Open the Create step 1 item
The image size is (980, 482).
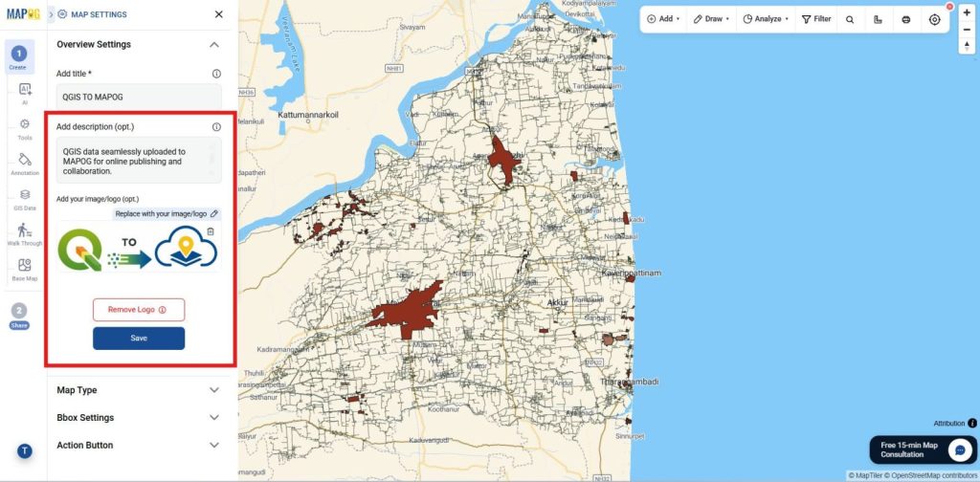tap(19, 57)
